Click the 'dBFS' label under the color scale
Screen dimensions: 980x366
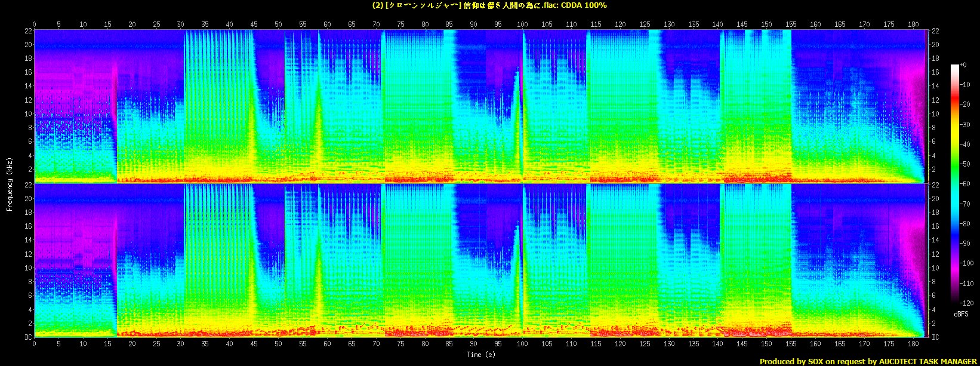tap(960, 313)
